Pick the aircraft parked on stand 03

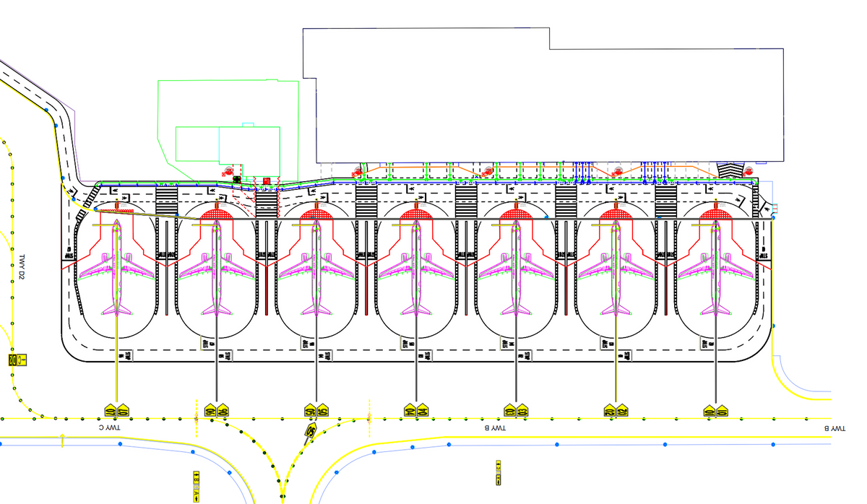pos(516,268)
